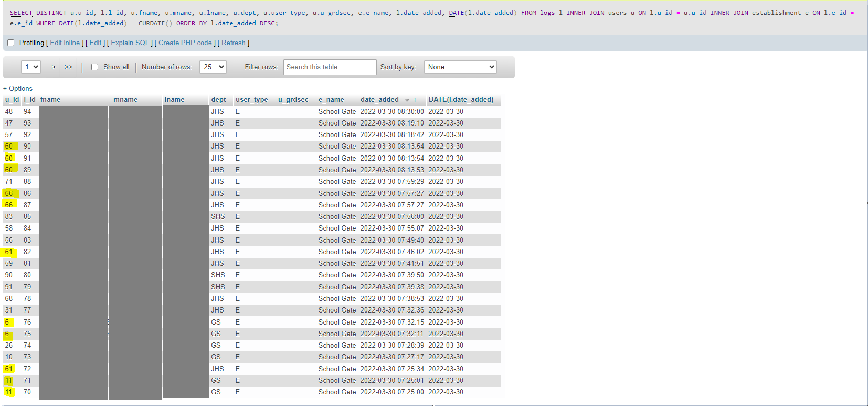This screenshot has width=868, height=406.
Task: Click l_id value 74
Action: [27, 345]
